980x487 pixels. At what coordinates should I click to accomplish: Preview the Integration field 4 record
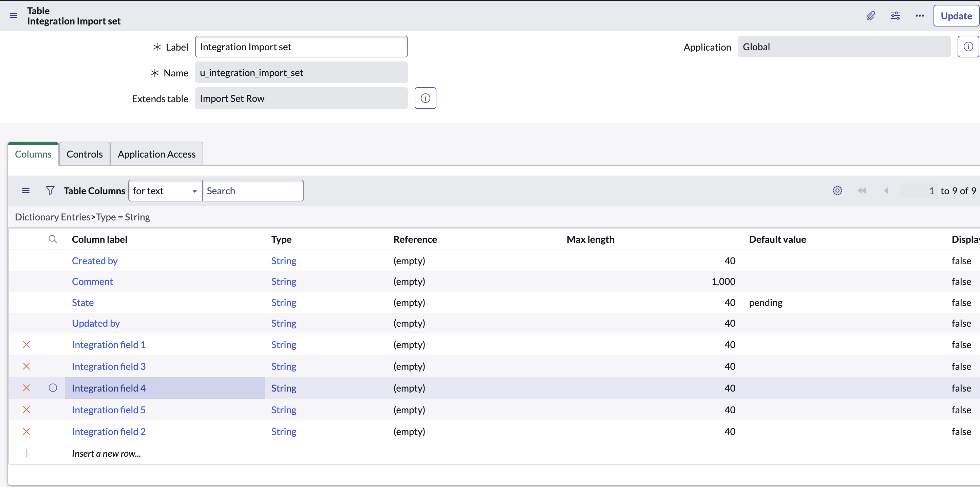53,388
